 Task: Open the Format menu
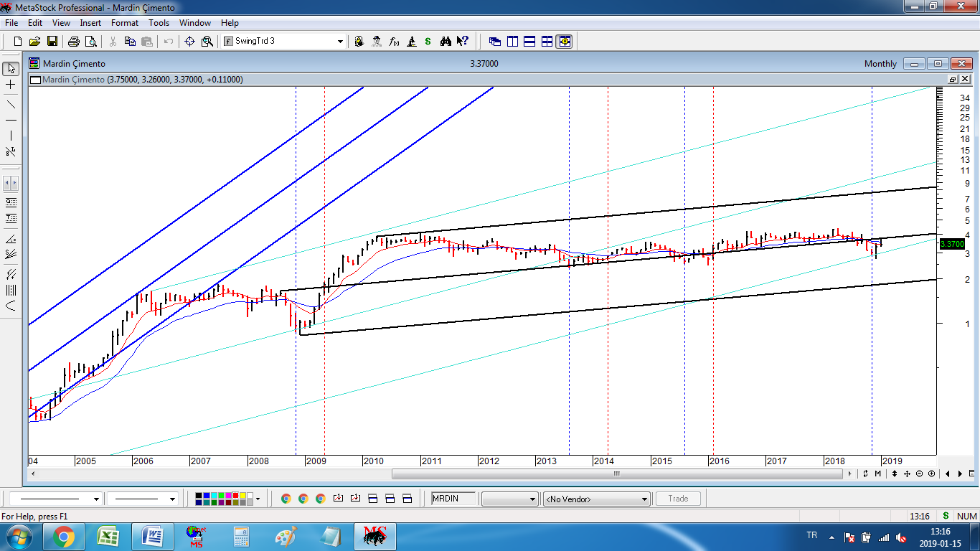click(125, 23)
